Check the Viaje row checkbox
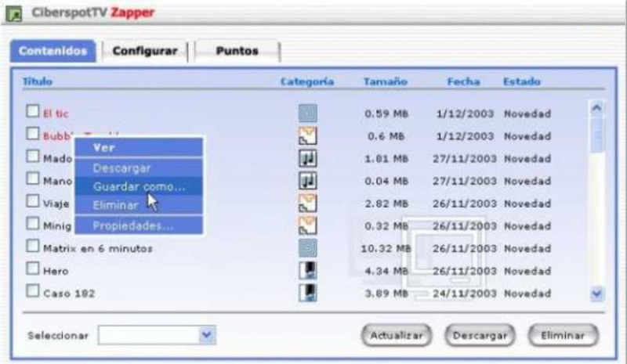 pos(33,201)
